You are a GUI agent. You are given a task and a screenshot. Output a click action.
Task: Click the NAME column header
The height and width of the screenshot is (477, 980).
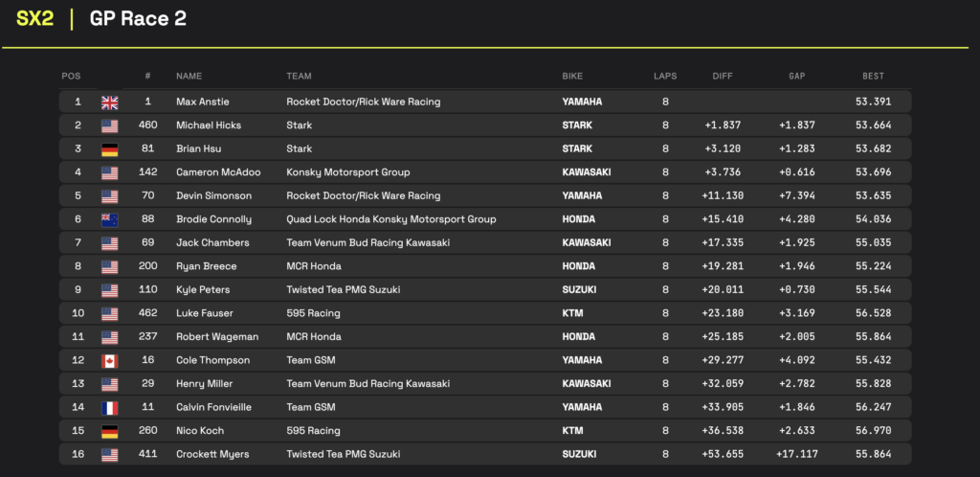pyautogui.click(x=189, y=77)
